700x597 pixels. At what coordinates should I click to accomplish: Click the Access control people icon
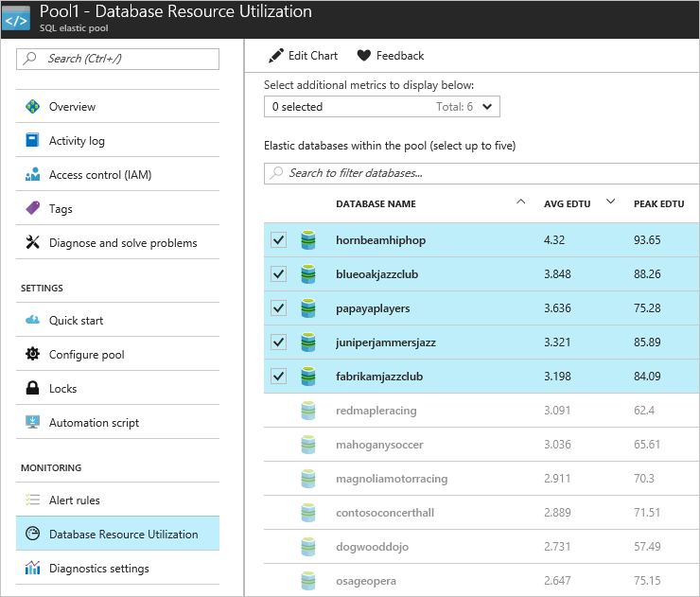(x=32, y=175)
